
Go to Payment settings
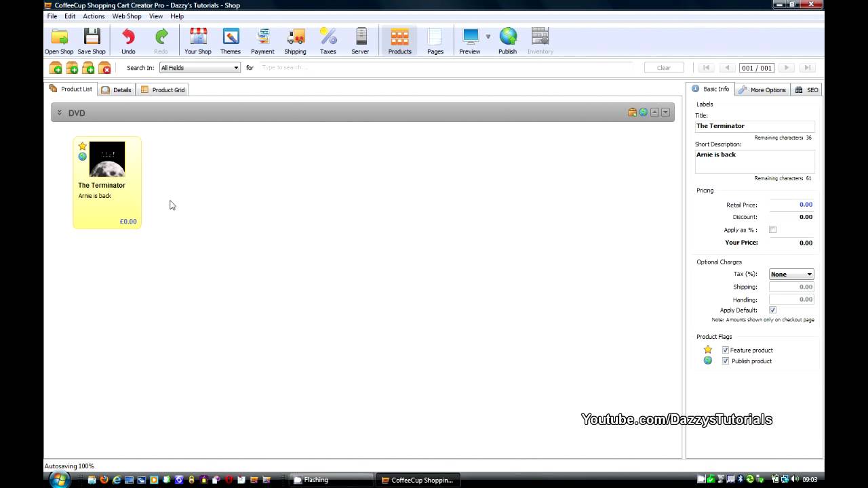click(x=262, y=41)
